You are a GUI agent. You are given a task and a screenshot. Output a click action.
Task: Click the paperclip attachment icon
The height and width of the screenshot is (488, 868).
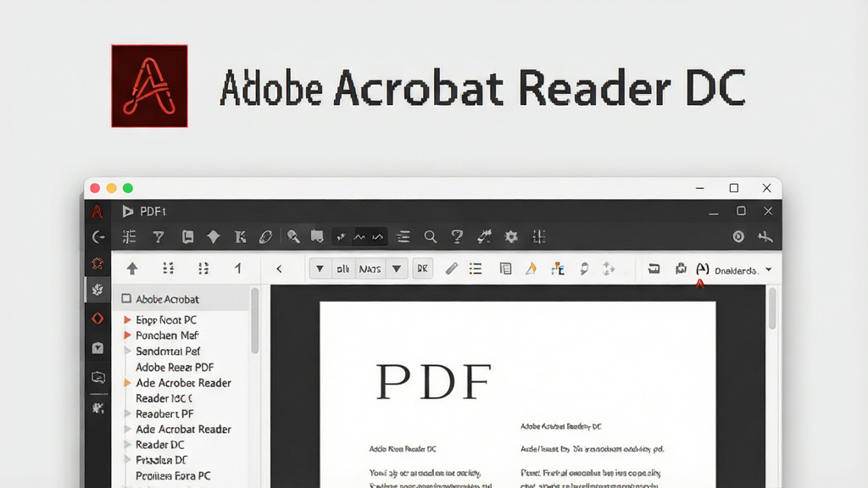[x=265, y=237]
